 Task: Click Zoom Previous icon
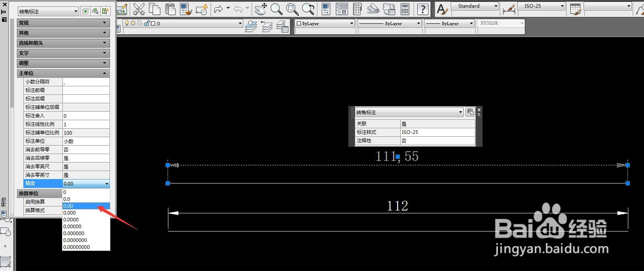tap(308, 9)
